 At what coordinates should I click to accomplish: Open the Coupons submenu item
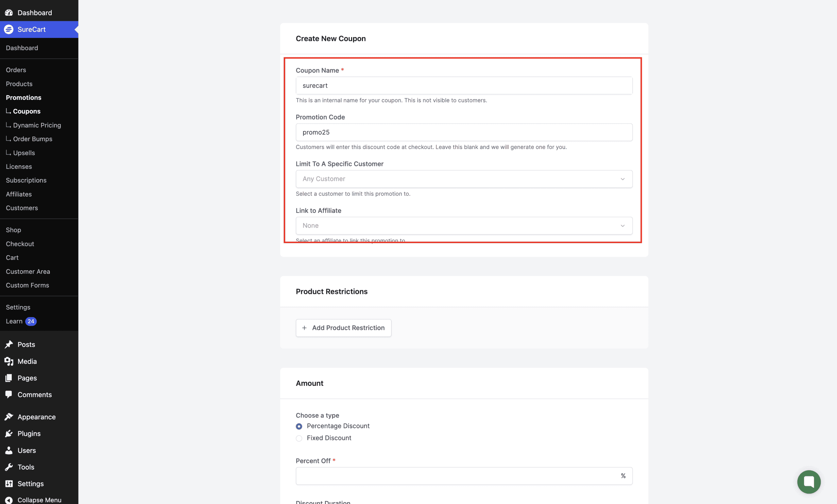click(x=26, y=111)
